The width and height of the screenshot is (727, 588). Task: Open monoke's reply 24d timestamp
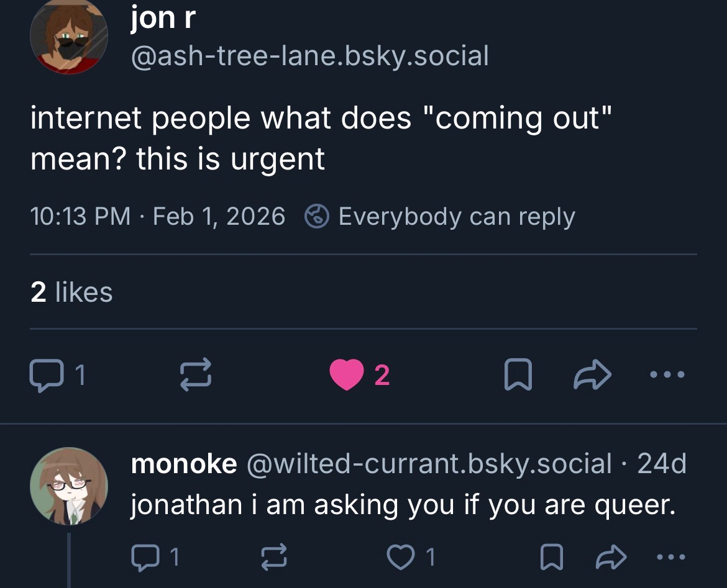point(662,463)
